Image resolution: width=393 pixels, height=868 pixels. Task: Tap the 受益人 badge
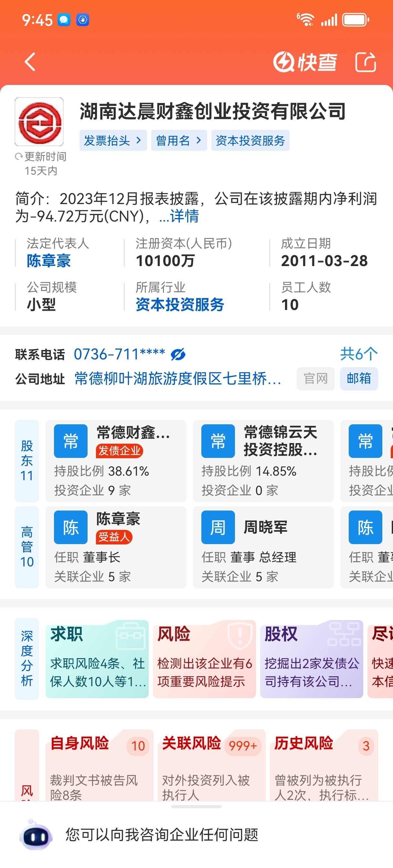tap(114, 537)
